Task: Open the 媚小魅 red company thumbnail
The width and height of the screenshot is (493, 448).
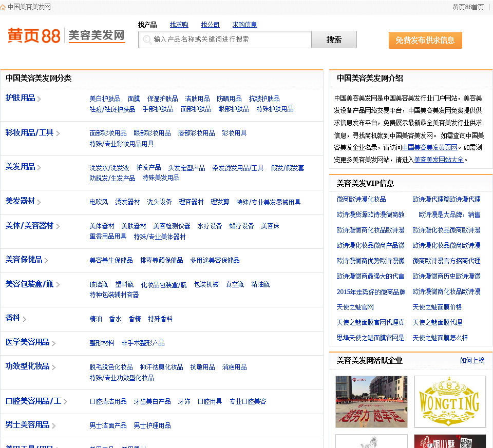Action: click(450, 441)
